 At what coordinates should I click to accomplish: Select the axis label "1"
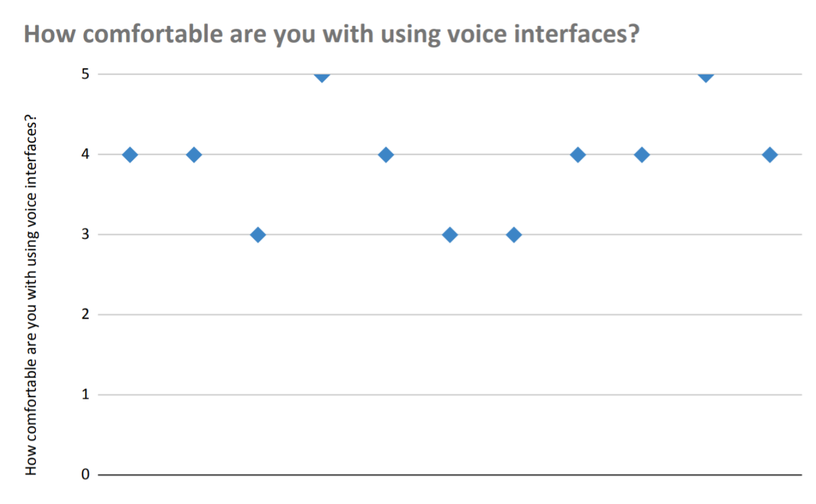85,395
